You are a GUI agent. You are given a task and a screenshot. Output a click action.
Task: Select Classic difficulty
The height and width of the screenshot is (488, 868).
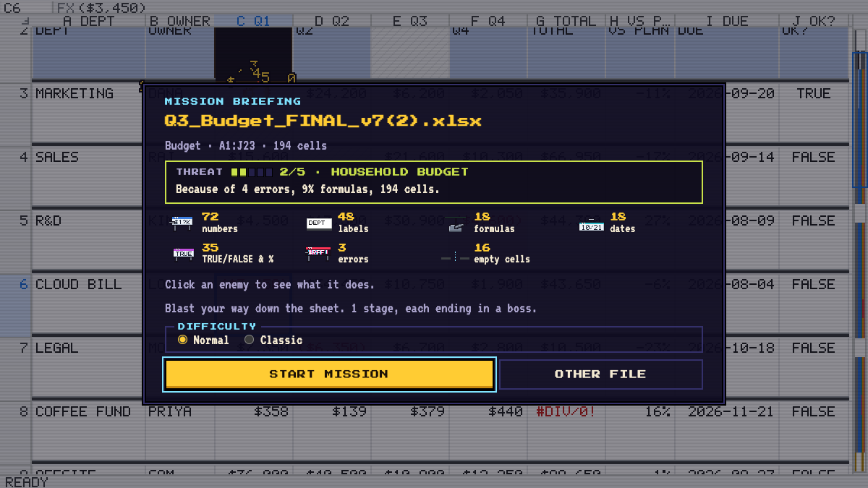pos(273,340)
